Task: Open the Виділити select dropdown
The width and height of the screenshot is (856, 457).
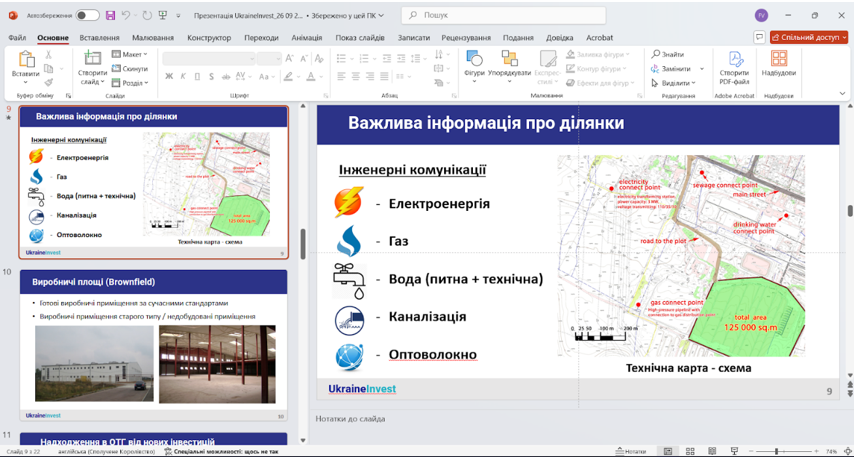Action: point(674,83)
